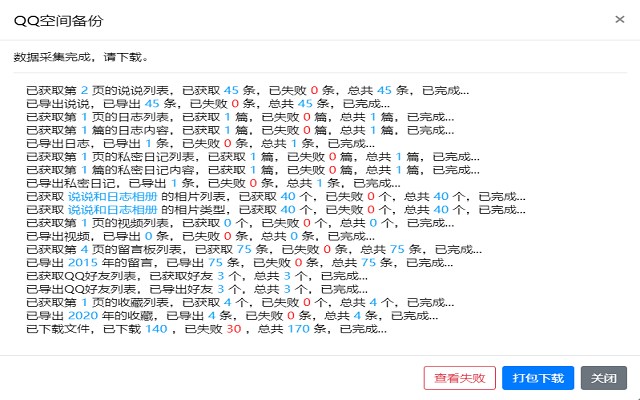Open 说说和日志相册 link in 相片类型 row
Viewport: 640px width, 400px height.
point(112,210)
